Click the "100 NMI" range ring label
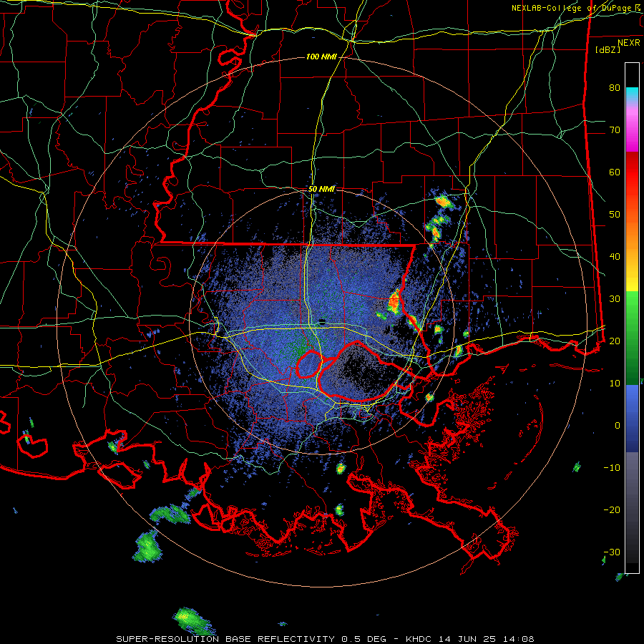The width and height of the screenshot is (644, 644). pos(321,57)
